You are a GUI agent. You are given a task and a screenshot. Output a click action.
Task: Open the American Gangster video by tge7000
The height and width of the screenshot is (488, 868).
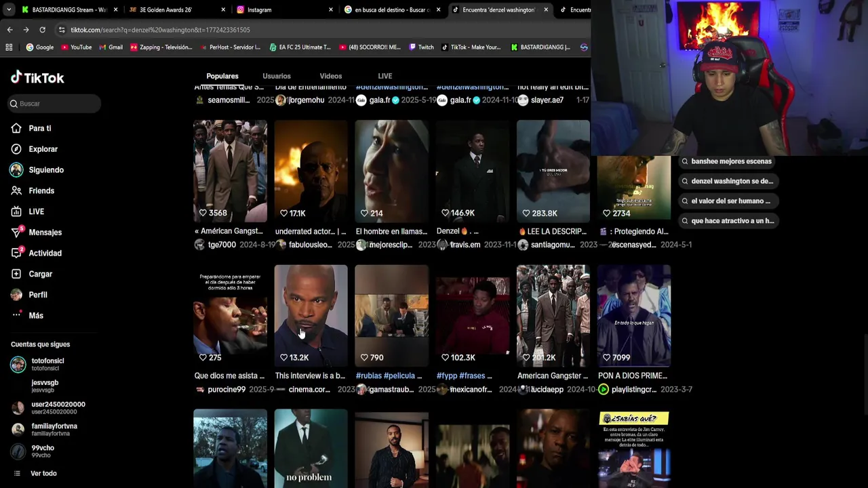tap(230, 171)
